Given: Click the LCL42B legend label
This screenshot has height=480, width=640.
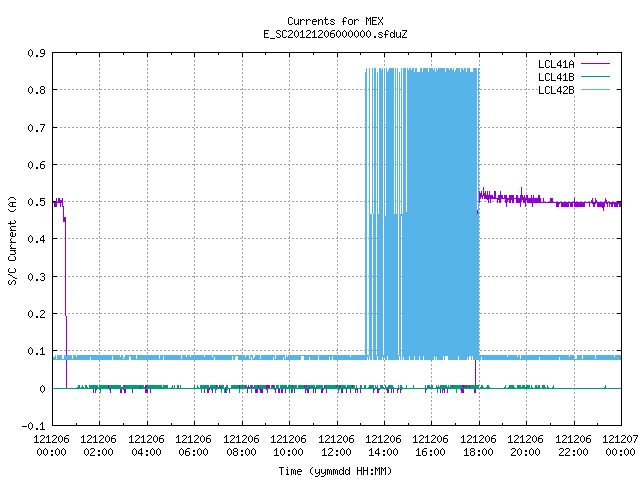Looking at the screenshot, I should pos(556,90).
